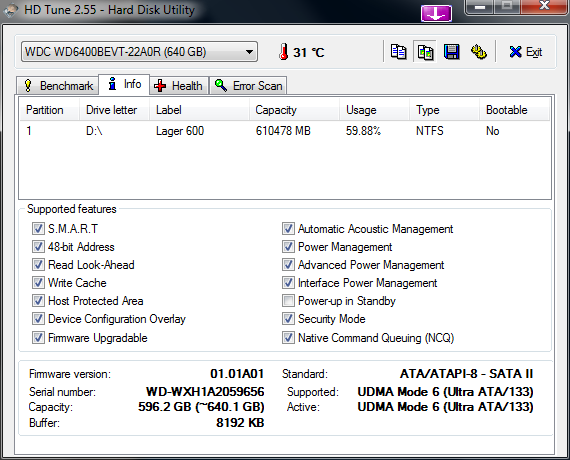
Task: Open the WDC WD6400BEVT drive selection dropdown
Action: pos(140,52)
